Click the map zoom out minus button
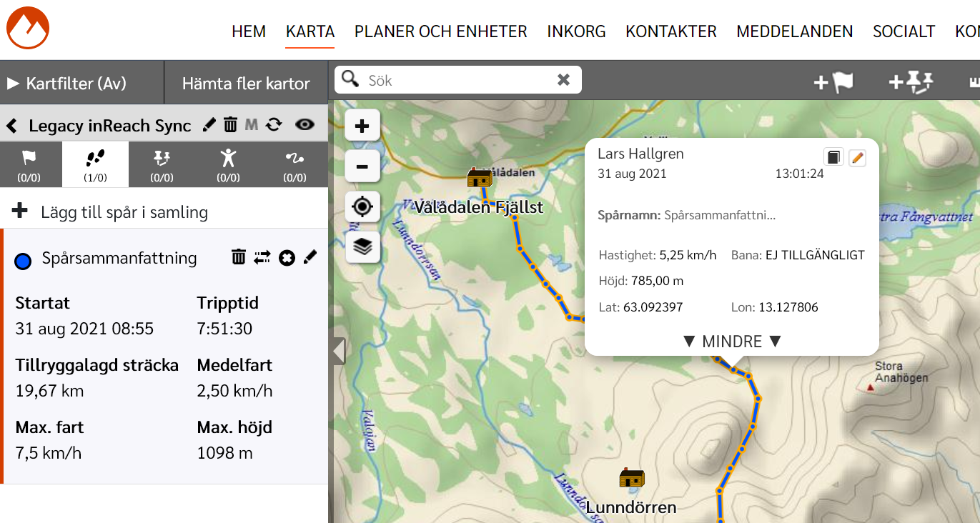This screenshot has width=980, height=523. pos(362,166)
